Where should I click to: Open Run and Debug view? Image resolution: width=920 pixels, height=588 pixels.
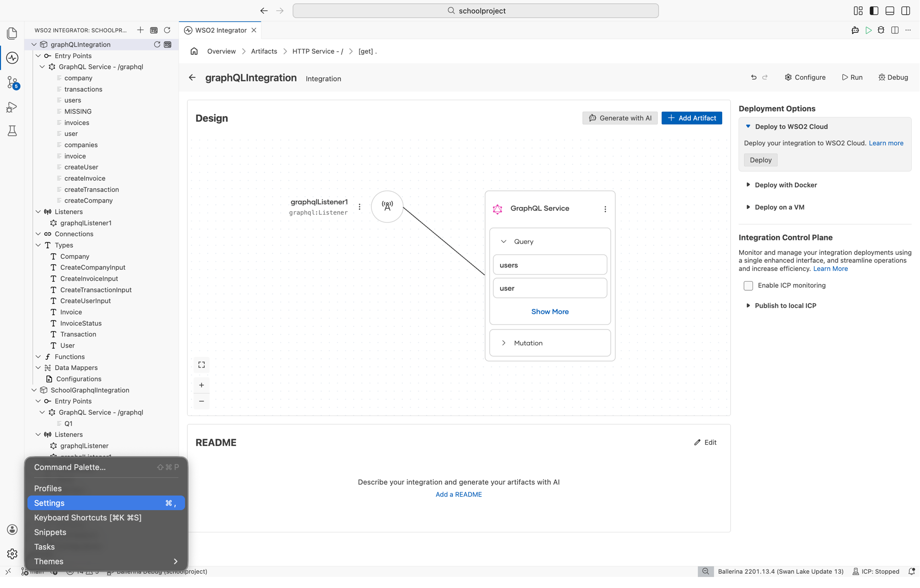pos(12,107)
